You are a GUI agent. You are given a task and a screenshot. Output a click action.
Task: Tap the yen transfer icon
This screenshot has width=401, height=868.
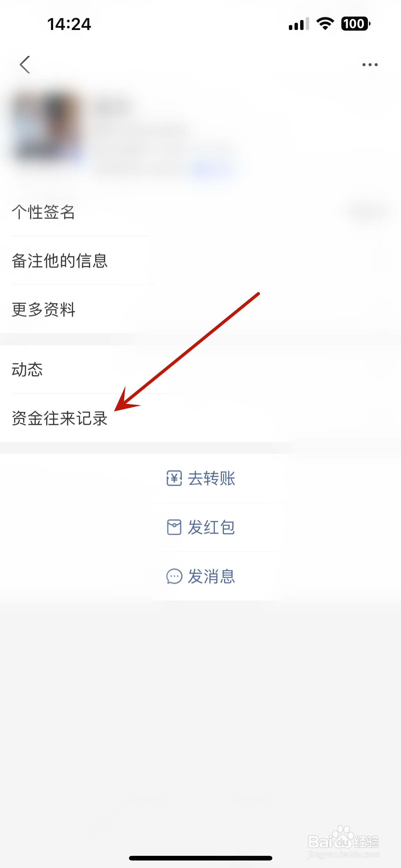[x=174, y=478]
